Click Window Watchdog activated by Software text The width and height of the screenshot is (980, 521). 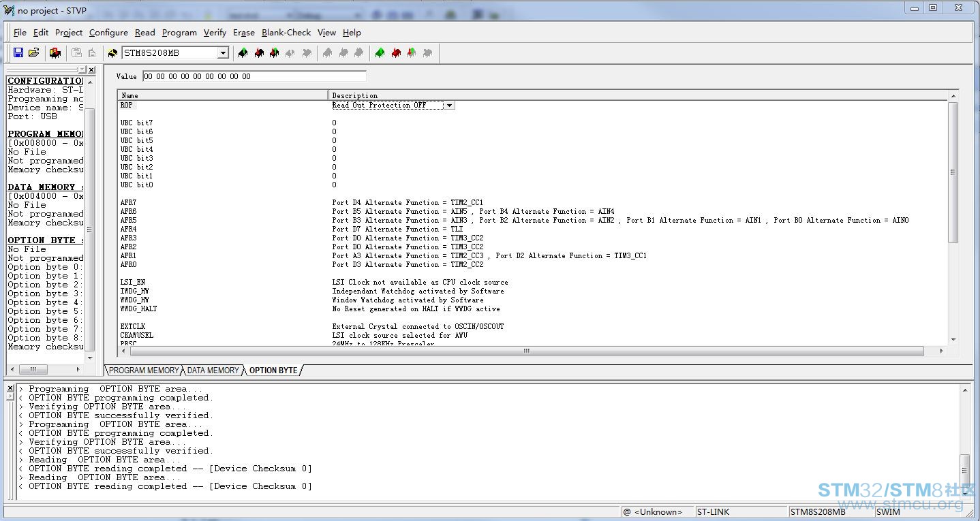[408, 300]
